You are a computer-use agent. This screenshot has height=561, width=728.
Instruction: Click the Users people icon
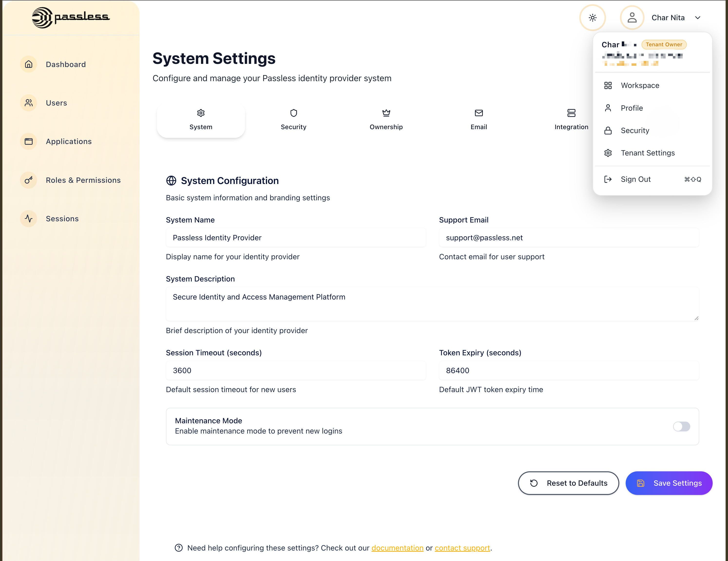(x=29, y=103)
